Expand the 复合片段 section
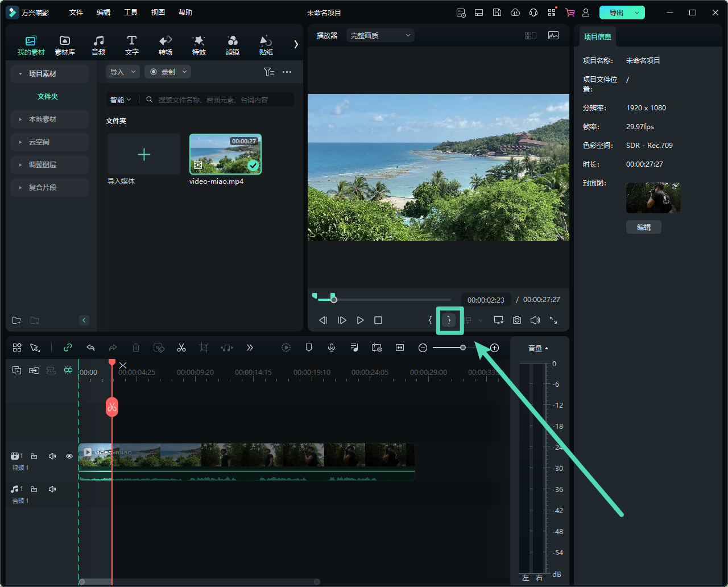 click(x=49, y=188)
